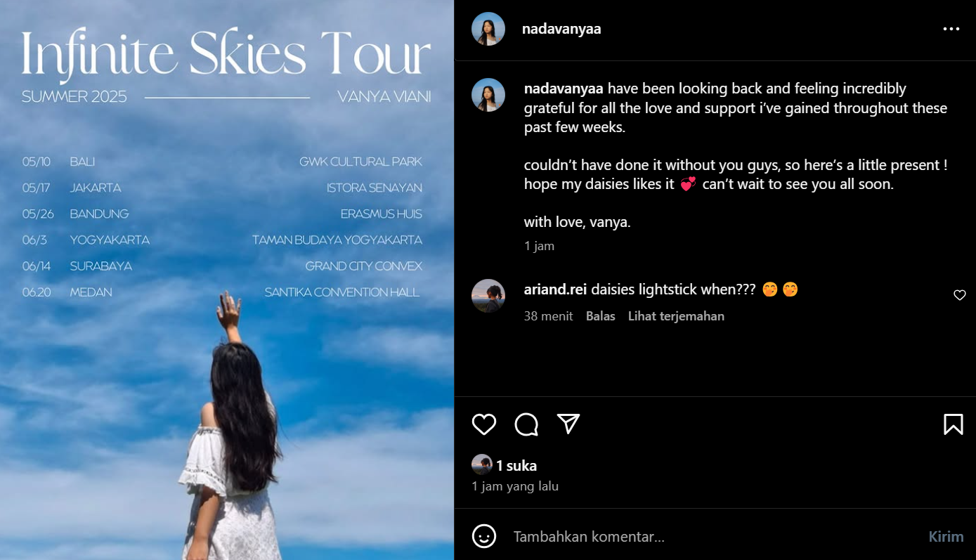The height and width of the screenshot is (560, 976).
Task: Open the three-dot more options menu
Action: coord(951,29)
